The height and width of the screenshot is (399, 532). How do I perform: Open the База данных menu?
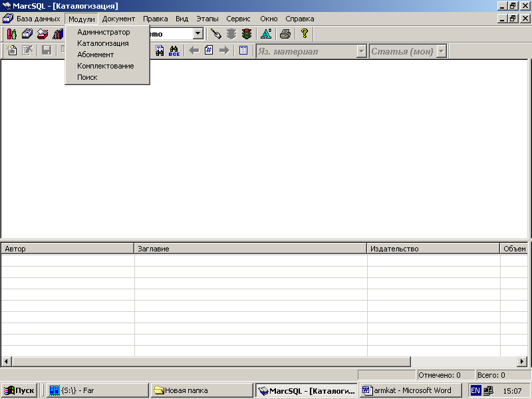coord(39,19)
